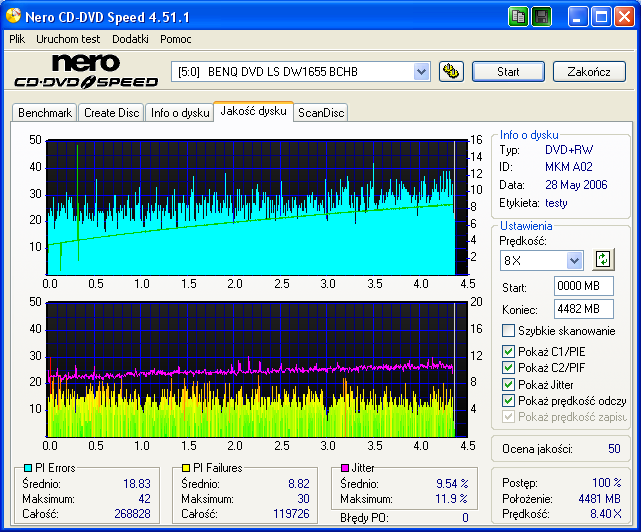Expand the BENQ DVD drive selection dropdown
The image size is (641, 532).
click(421, 72)
